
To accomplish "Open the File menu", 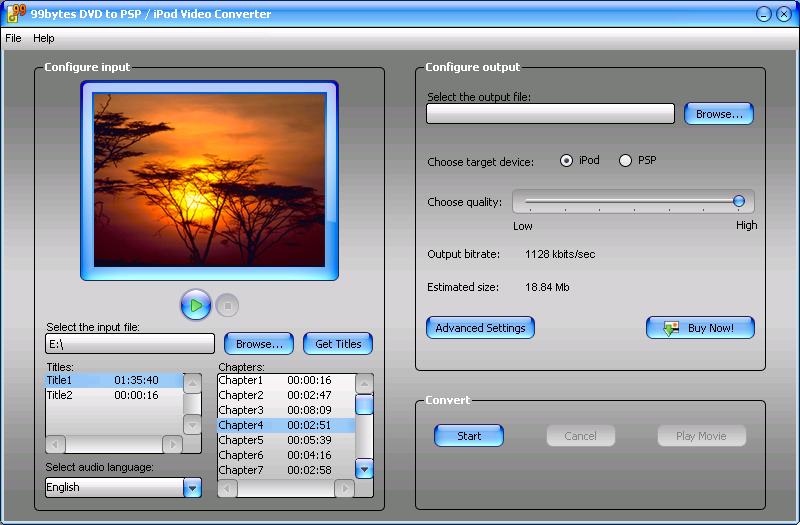I will (13, 38).
